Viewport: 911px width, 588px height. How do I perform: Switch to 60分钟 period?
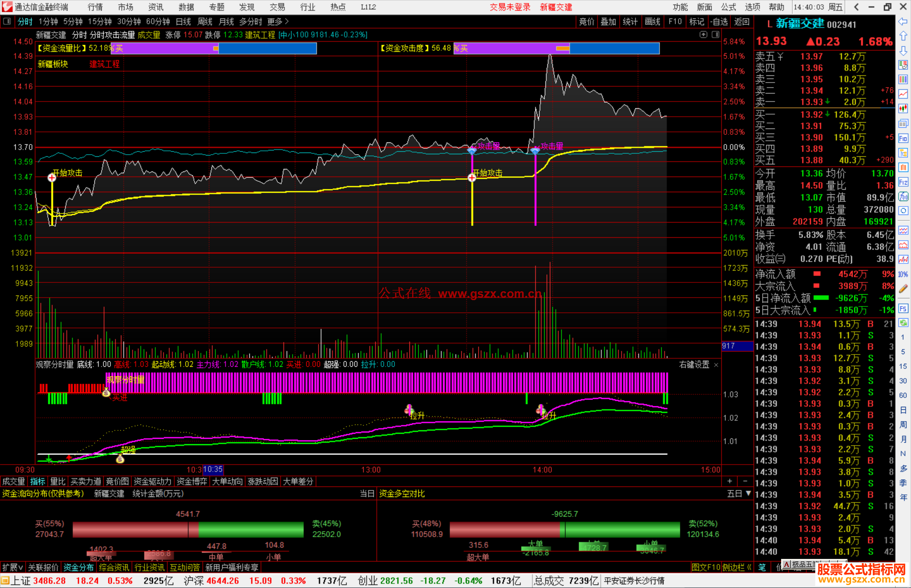(x=158, y=21)
